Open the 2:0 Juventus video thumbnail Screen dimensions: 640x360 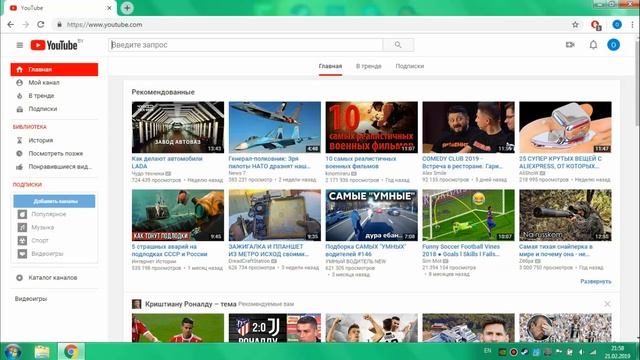[x=275, y=328]
